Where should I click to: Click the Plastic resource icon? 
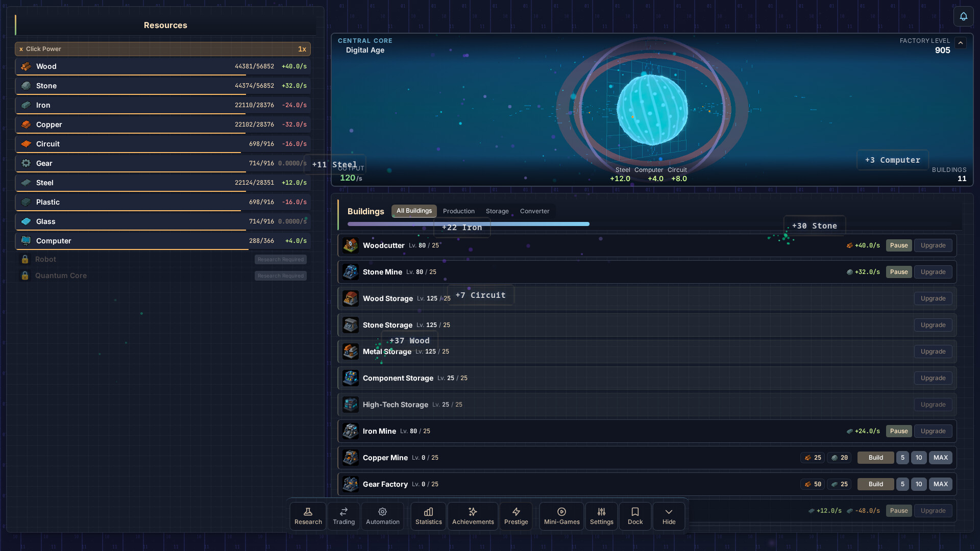click(26, 202)
